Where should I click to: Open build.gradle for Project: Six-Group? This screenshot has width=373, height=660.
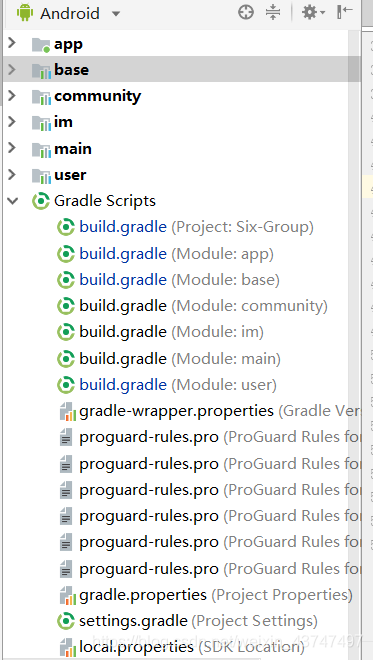196,227
